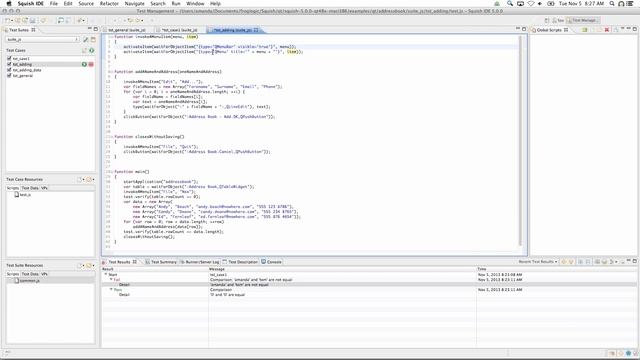Collapse the Start node in Test Results
This screenshot has width=640, height=360.
pyautogui.click(x=106, y=275)
